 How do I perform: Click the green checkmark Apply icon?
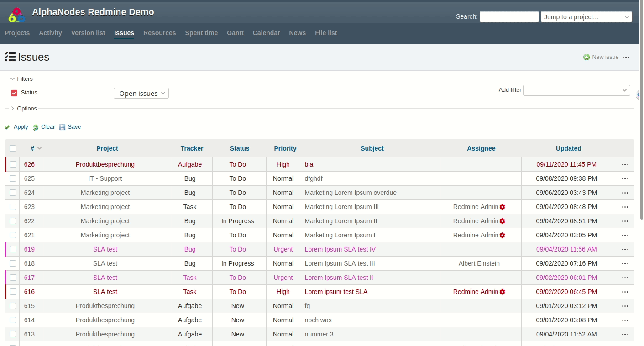click(x=7, y=127)
